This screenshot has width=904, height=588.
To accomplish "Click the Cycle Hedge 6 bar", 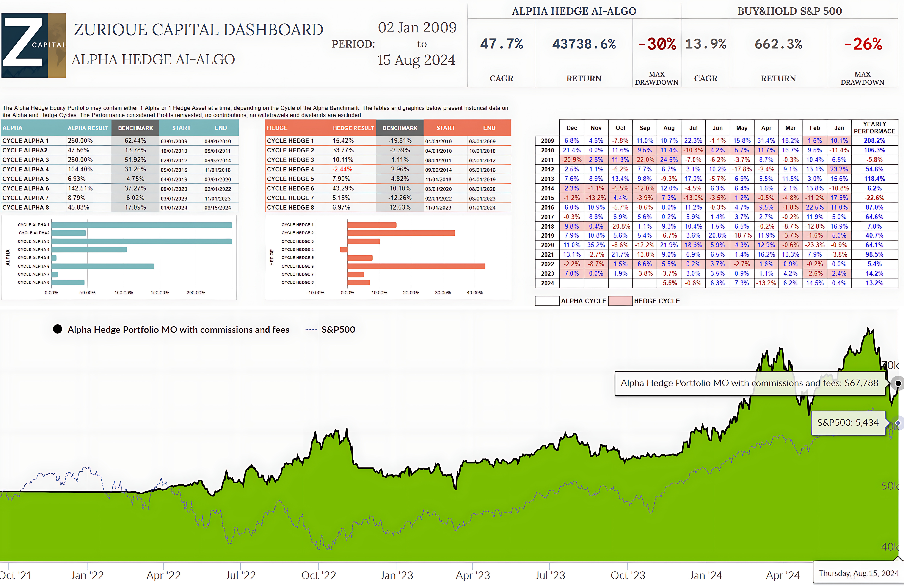I will tap(416, 266).
